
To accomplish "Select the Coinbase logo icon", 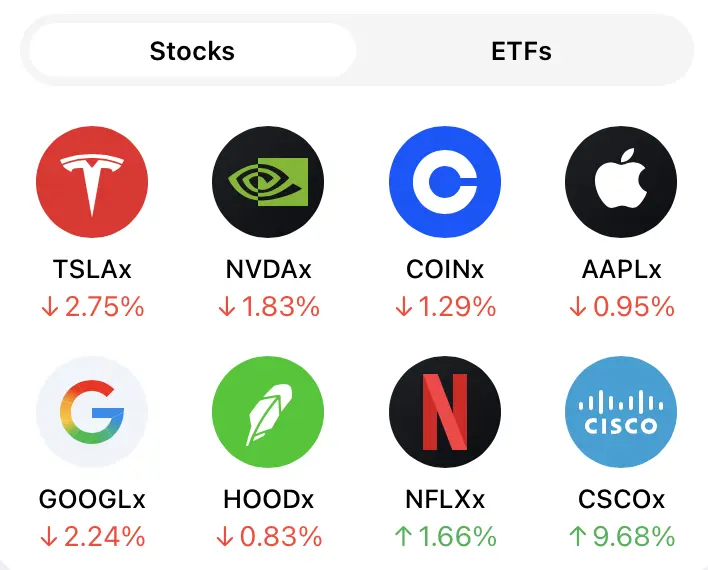I will pos(444,181).
